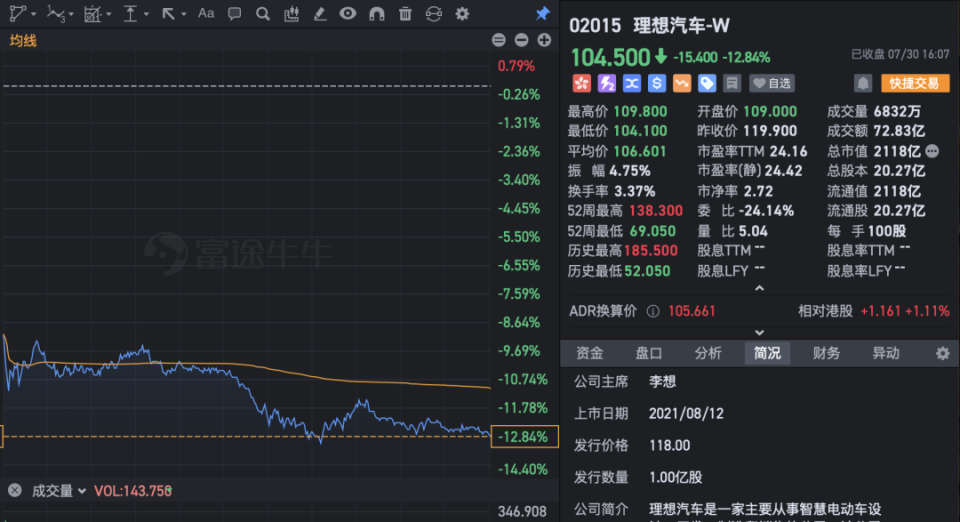Switch to the 分析 tab

coord(708,353)
